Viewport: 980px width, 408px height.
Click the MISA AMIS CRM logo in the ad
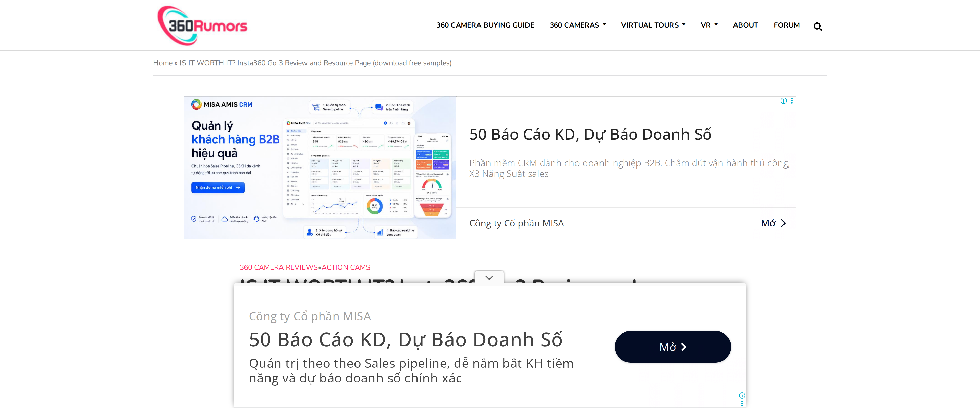222,104
